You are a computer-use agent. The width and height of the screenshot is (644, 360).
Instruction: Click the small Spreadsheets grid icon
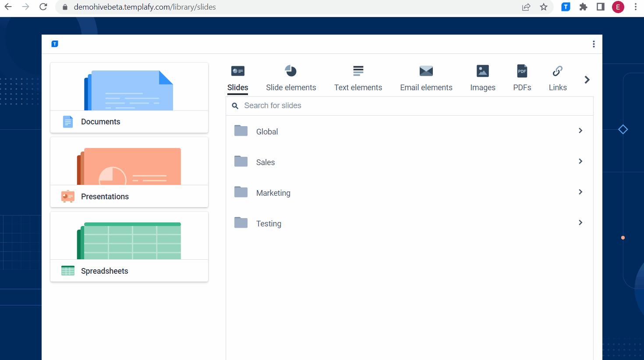(68, 271)
